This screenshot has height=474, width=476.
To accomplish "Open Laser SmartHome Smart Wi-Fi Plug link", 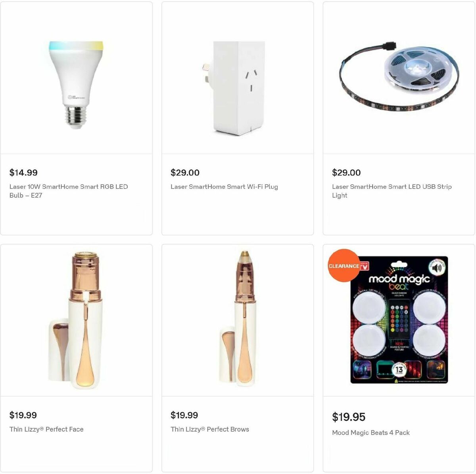I will (224, 187).
